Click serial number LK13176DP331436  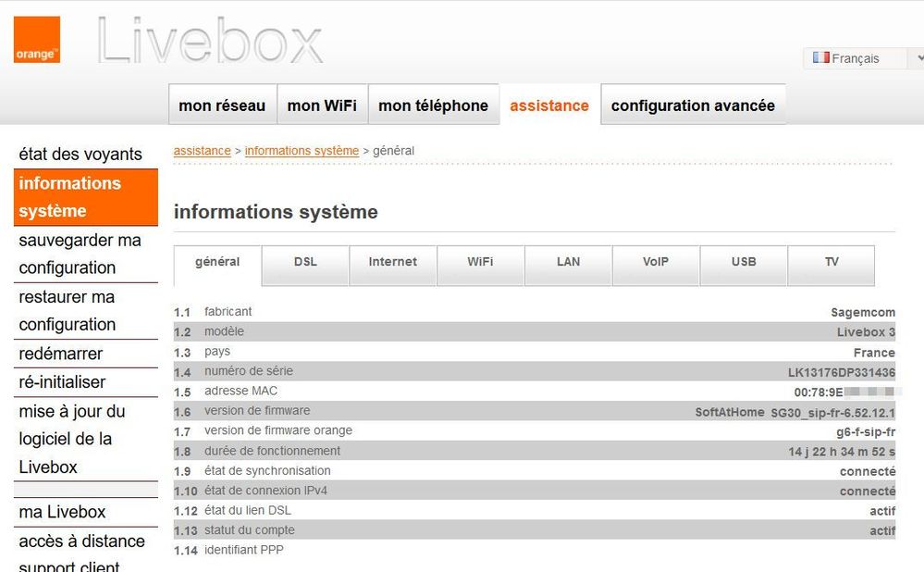[x=842, y=372]
